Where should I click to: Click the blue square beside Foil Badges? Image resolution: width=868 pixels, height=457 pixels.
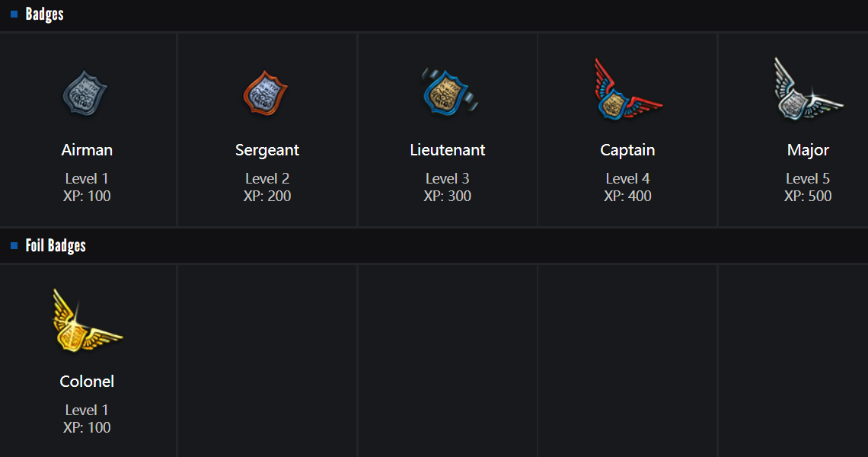(x=14, y=245)
